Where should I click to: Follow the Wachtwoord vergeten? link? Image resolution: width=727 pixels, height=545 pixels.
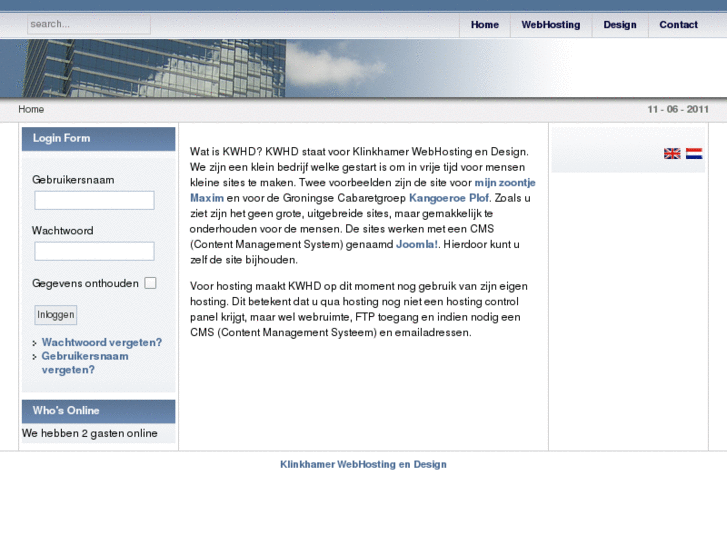click(102, 342)
